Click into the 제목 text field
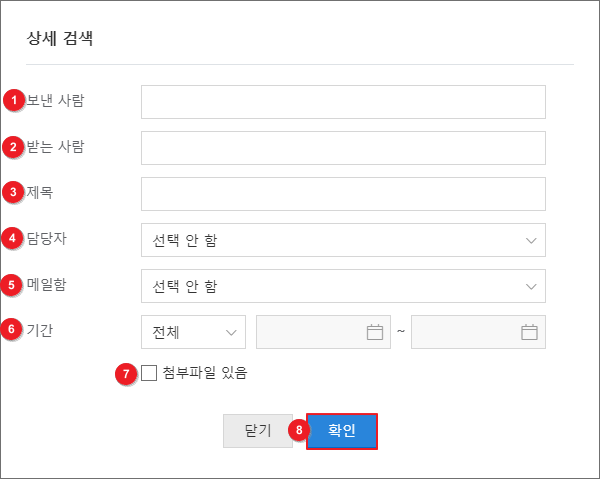Screen dimensions: 600x479 coord(343,194)
